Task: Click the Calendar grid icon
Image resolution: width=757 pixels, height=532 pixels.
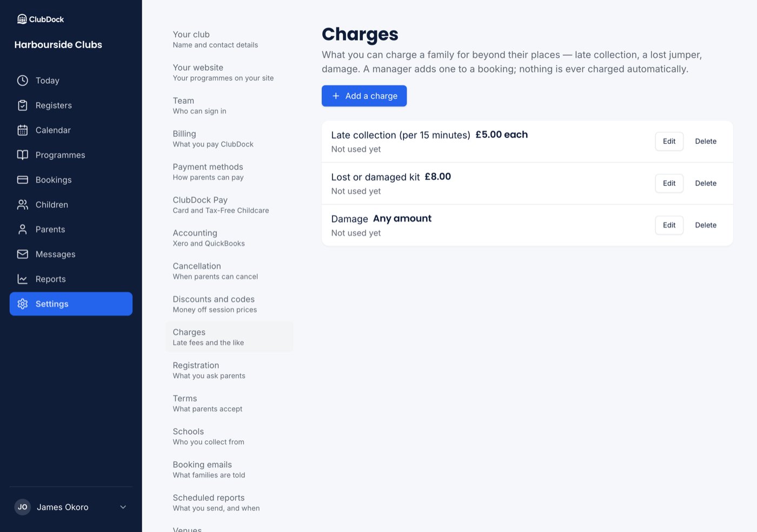Action: click(x=22, y=130)
